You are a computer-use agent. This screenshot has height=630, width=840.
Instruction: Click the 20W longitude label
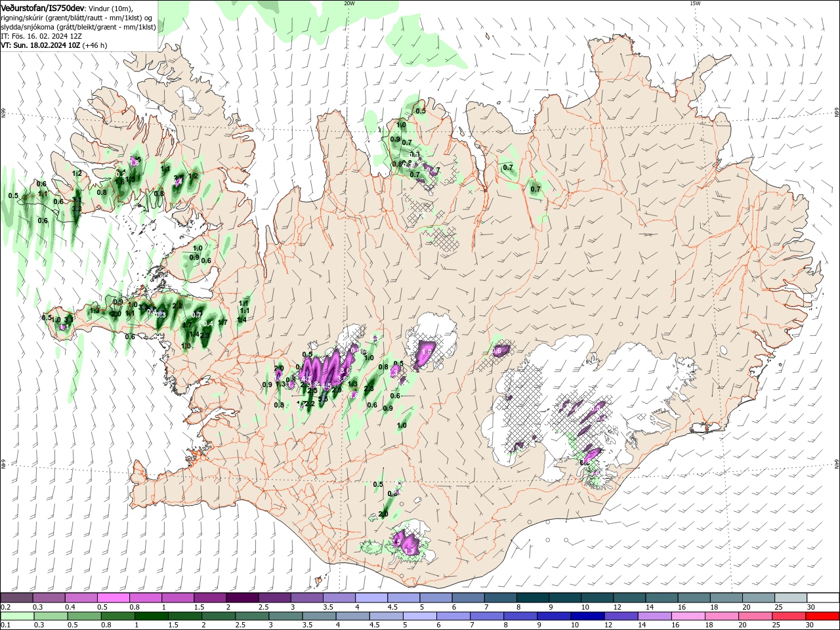[x=349, y=3]
